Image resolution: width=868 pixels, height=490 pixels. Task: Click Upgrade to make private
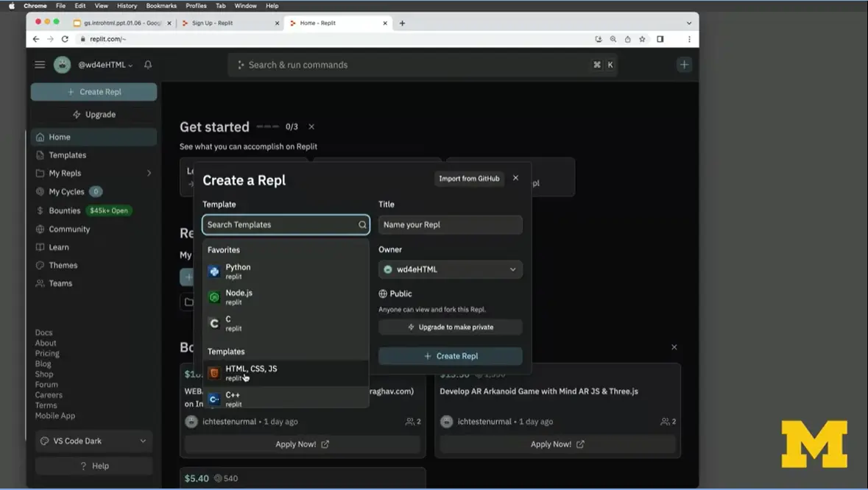click(451, 327)
